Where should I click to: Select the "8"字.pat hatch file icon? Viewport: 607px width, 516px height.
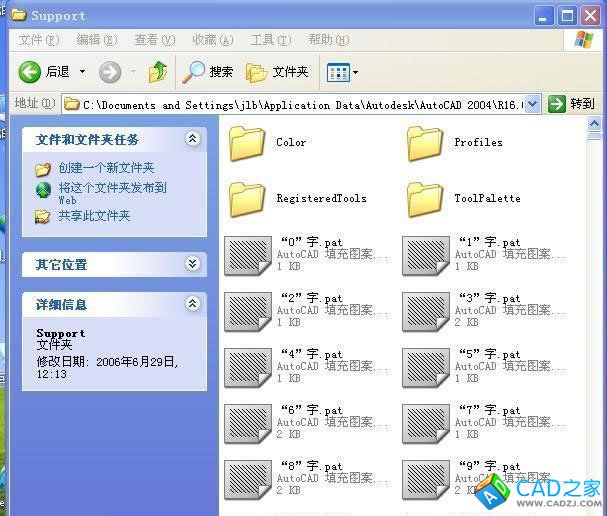tap(248, 480)
